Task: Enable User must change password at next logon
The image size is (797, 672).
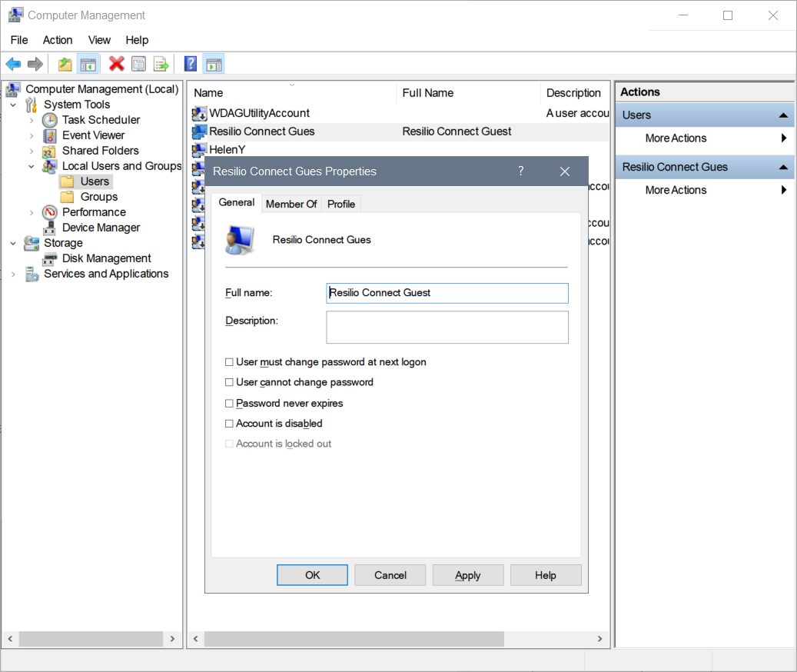Action: 229,362
